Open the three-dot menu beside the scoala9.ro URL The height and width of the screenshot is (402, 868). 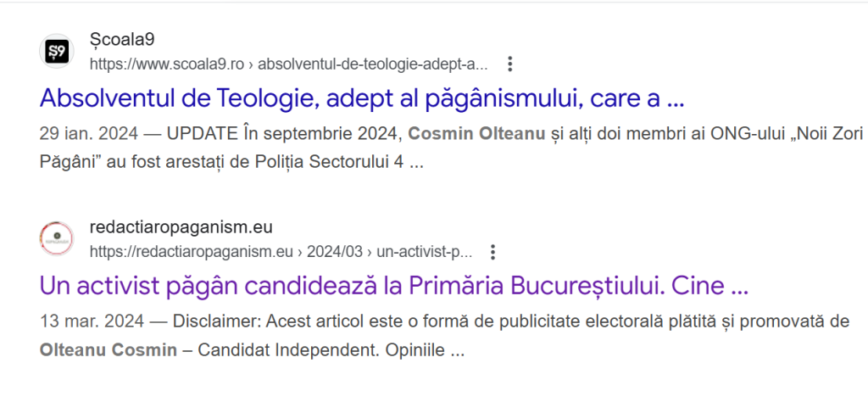[x=509, y=64]
